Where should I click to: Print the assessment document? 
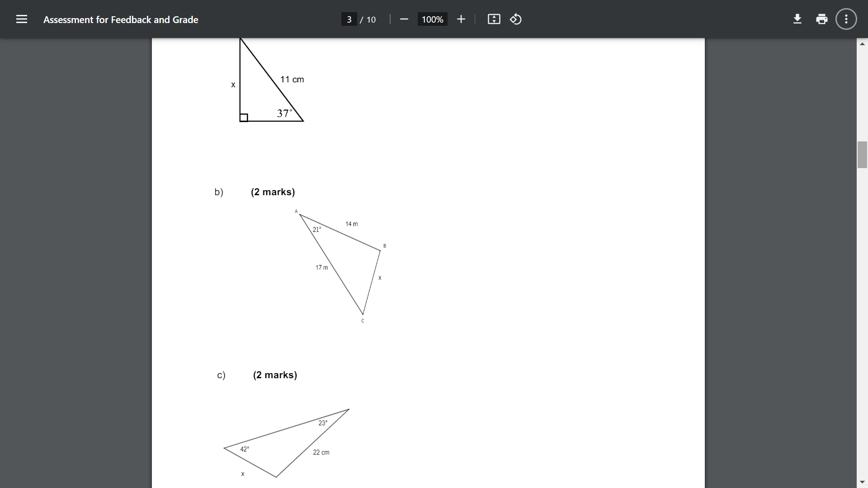(821, 19)
